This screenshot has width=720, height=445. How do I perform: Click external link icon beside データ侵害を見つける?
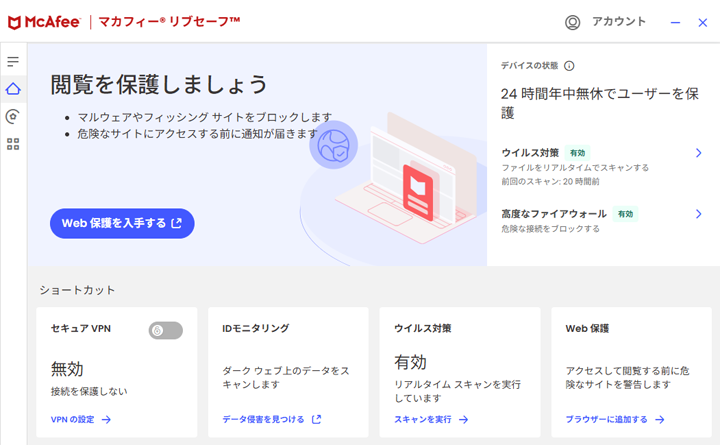316,419
